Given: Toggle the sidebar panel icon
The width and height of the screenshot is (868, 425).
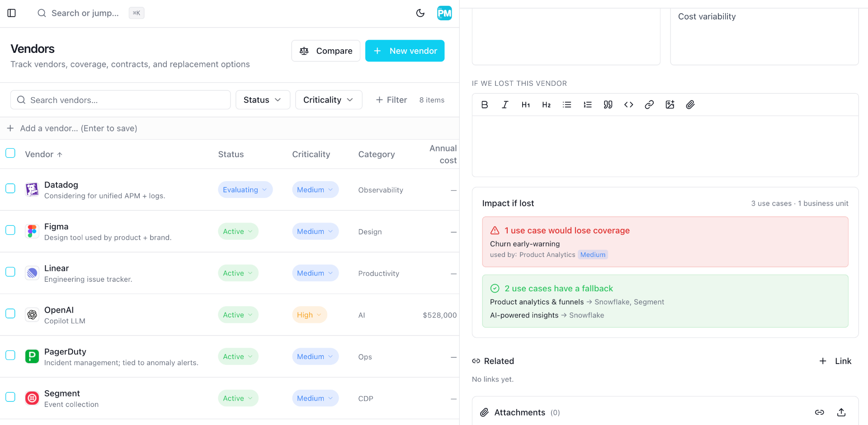Looking at the screenshot, I should click(12, 13).
